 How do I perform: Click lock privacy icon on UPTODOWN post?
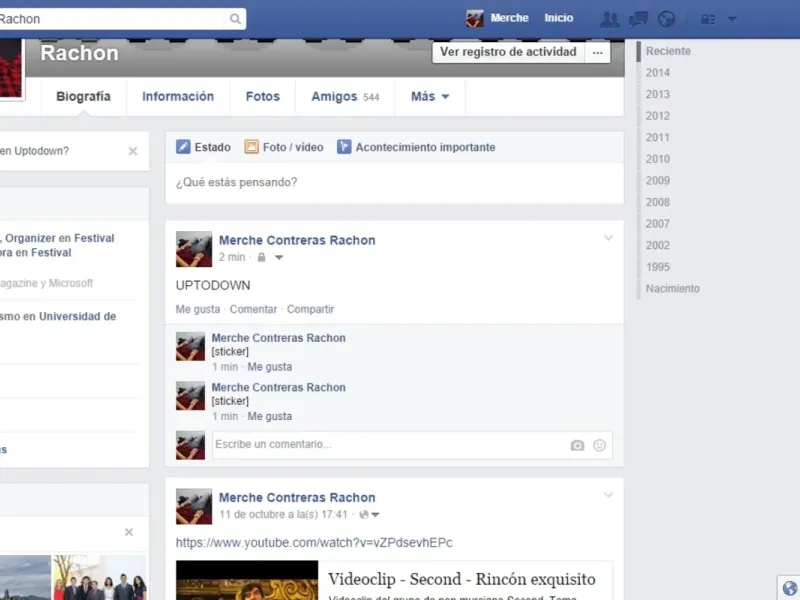click(261, 257)
